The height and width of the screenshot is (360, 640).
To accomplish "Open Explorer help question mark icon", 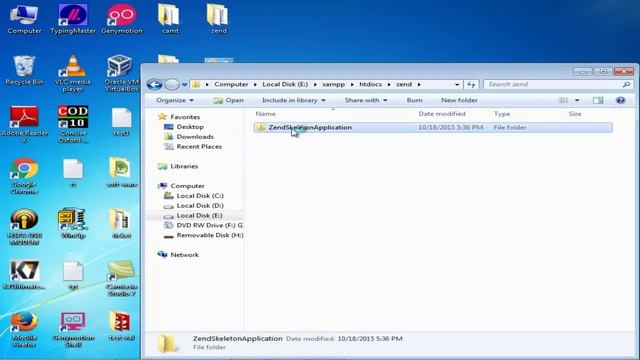I will [x=620, y=100].
